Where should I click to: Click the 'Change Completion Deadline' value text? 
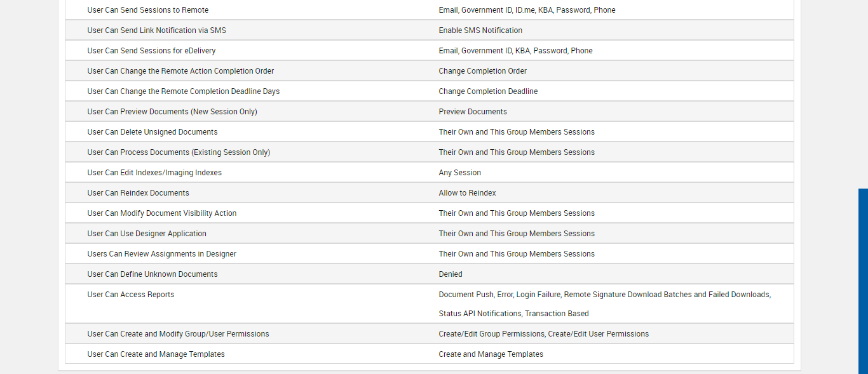[x=488, y=91]
